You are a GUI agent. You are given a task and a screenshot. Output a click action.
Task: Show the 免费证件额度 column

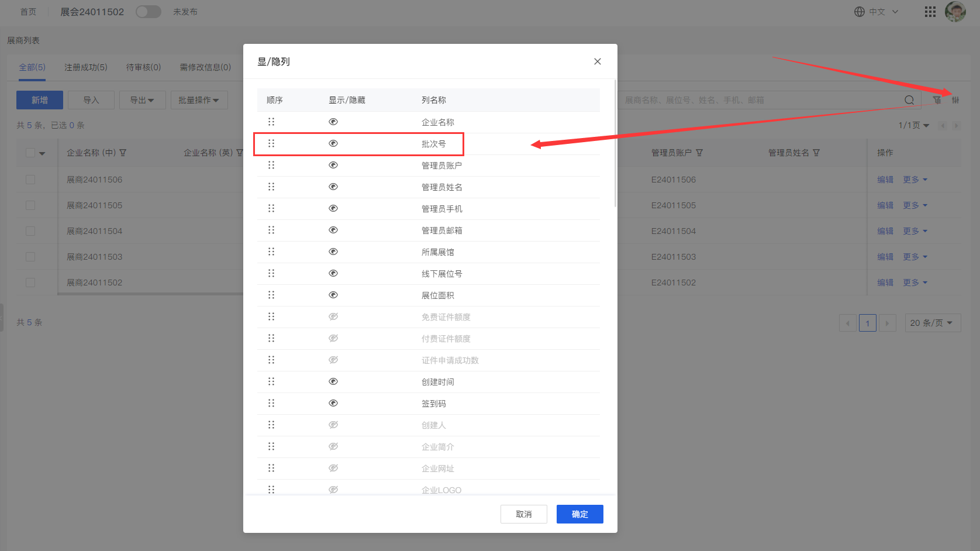[x=333, y=316]
